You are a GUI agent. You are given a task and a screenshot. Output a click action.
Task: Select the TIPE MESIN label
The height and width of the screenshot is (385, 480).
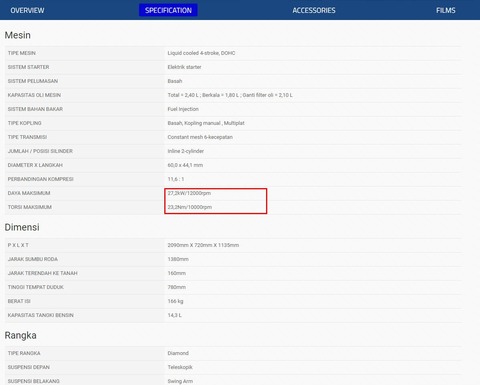point(22,53)
